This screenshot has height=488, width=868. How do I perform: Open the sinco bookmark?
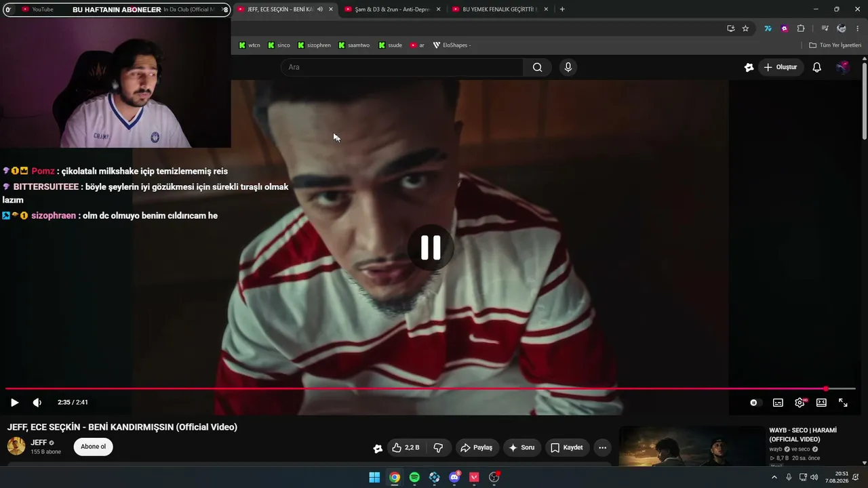click(x=279, y=45)
